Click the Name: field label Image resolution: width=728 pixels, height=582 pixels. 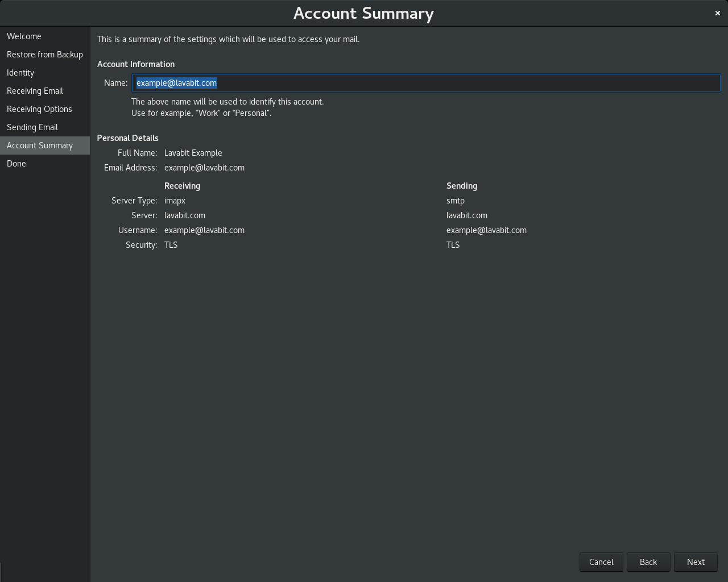116,83
